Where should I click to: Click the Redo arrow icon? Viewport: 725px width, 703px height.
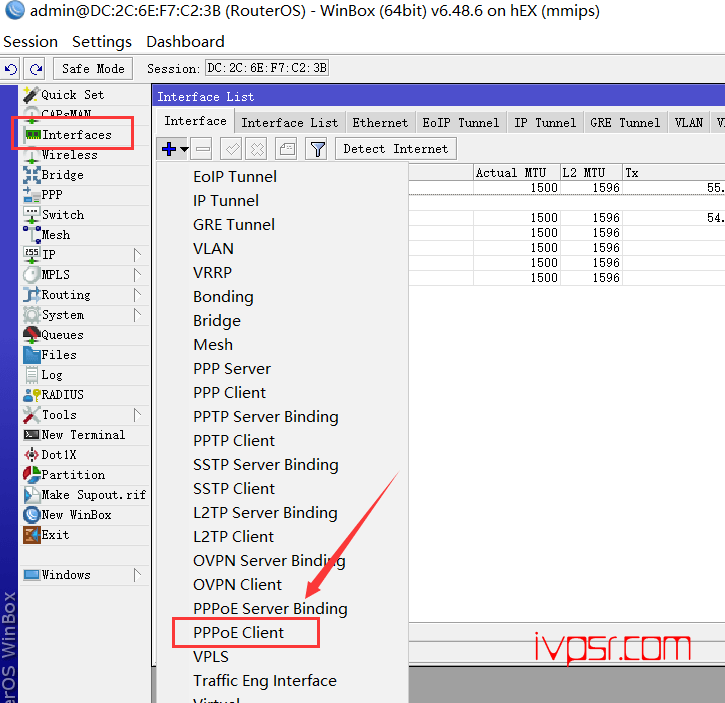point(36,69)
